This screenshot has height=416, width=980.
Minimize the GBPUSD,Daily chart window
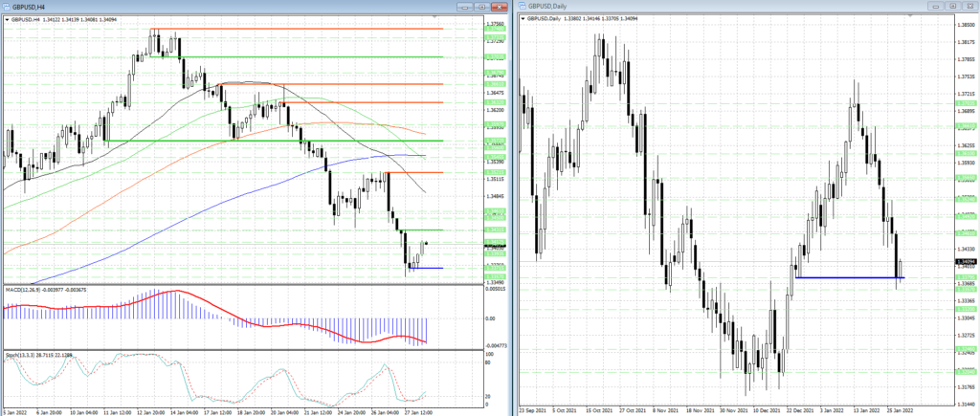936,6
